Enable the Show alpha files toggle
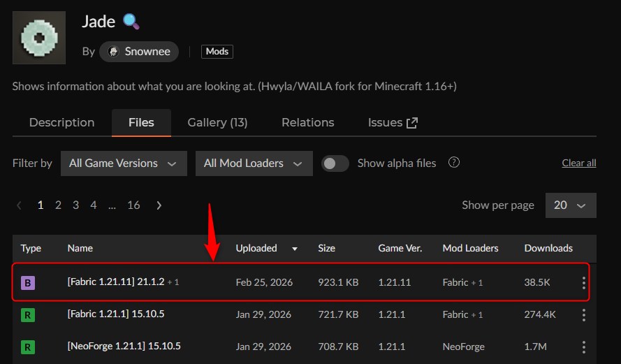The height and width of the screenshot is (364, 621). [x=335, y=163]
